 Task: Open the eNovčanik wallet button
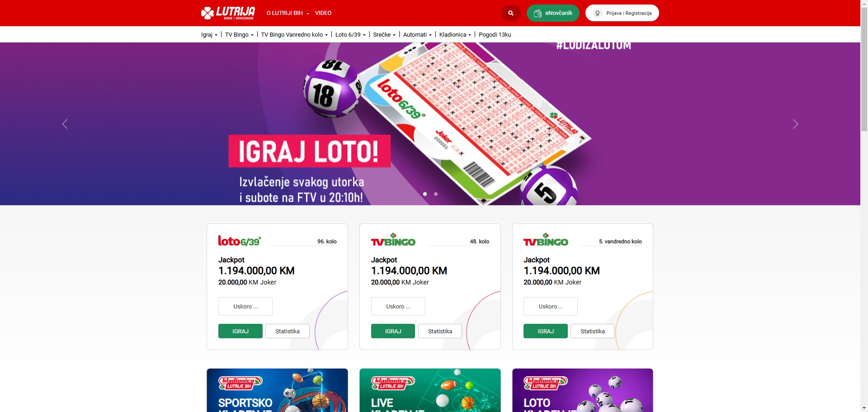pos(553,13)
